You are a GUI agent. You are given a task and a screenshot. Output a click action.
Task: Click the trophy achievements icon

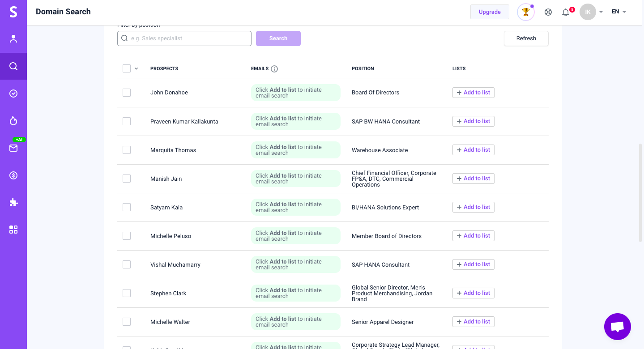pos(525,12)
